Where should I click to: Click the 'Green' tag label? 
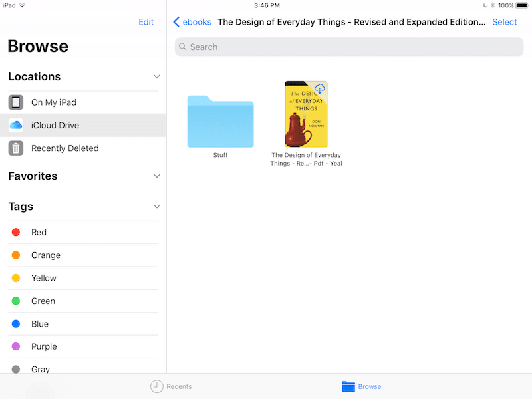[x=43, y=301]
